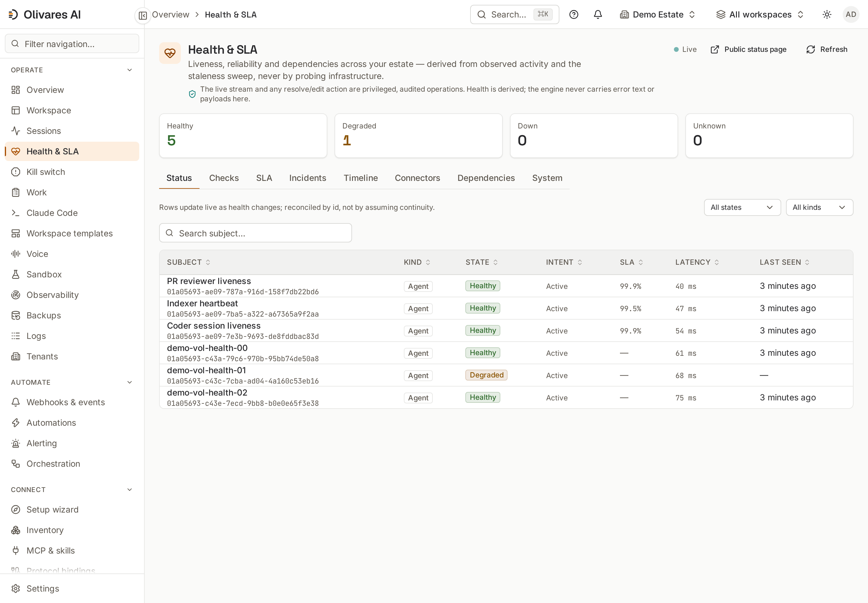Open Backups in the sidebar
Image resolution: width=868 pixels, height=603 pixels.
point(72,315)
